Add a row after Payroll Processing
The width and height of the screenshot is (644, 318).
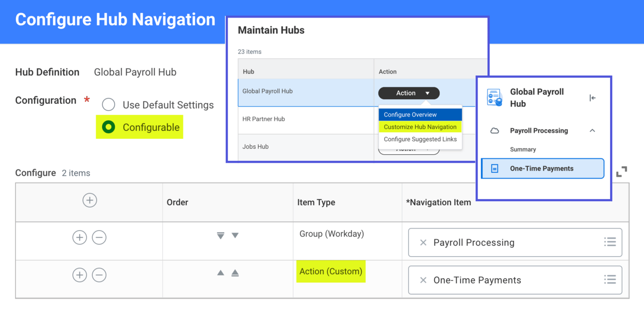(x=80, y=237)
